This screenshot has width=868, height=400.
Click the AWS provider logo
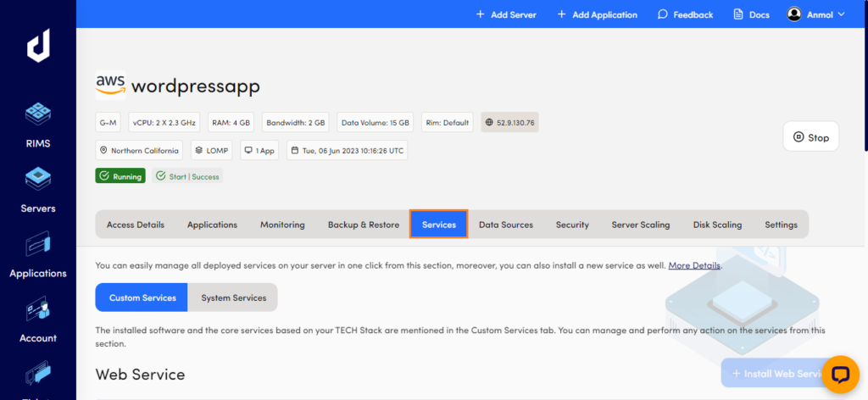111,86
